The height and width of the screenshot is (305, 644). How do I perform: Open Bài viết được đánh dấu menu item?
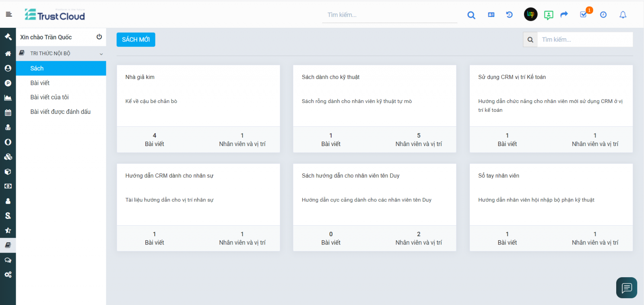coord(60,112)
